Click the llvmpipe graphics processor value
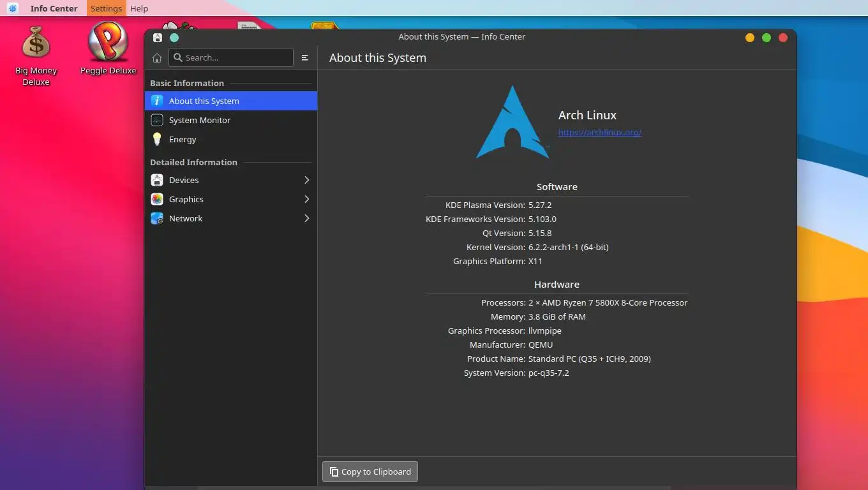868x490 pixels. click(x=545, y=331)
